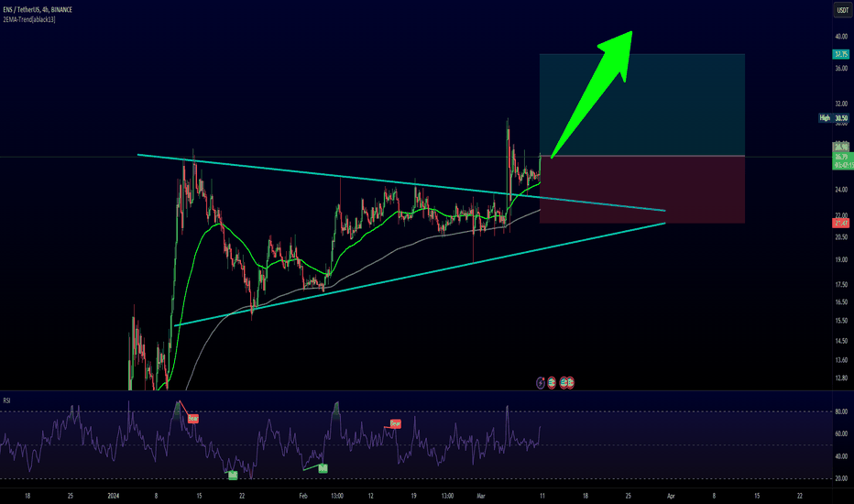Viewport: 854px width, 504px height.
Task: Click the Feb label on time axis
Action: 303,496
